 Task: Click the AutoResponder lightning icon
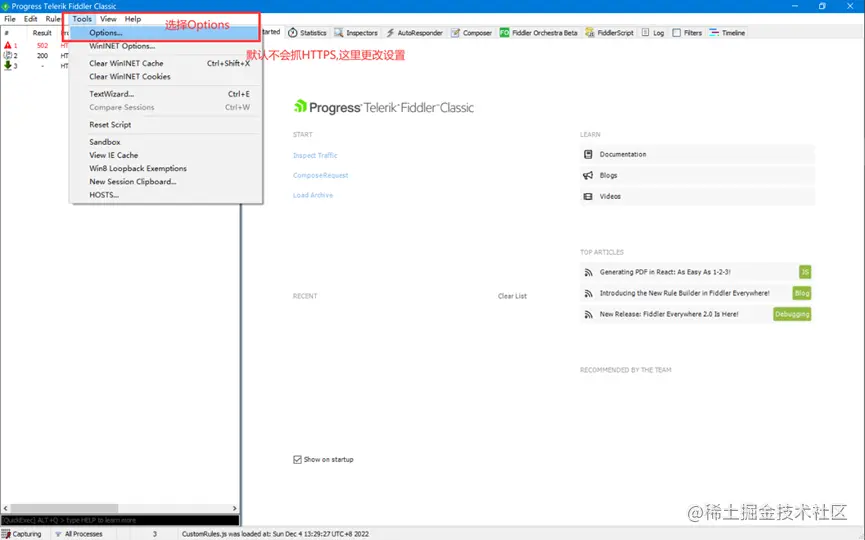point(390,33)
